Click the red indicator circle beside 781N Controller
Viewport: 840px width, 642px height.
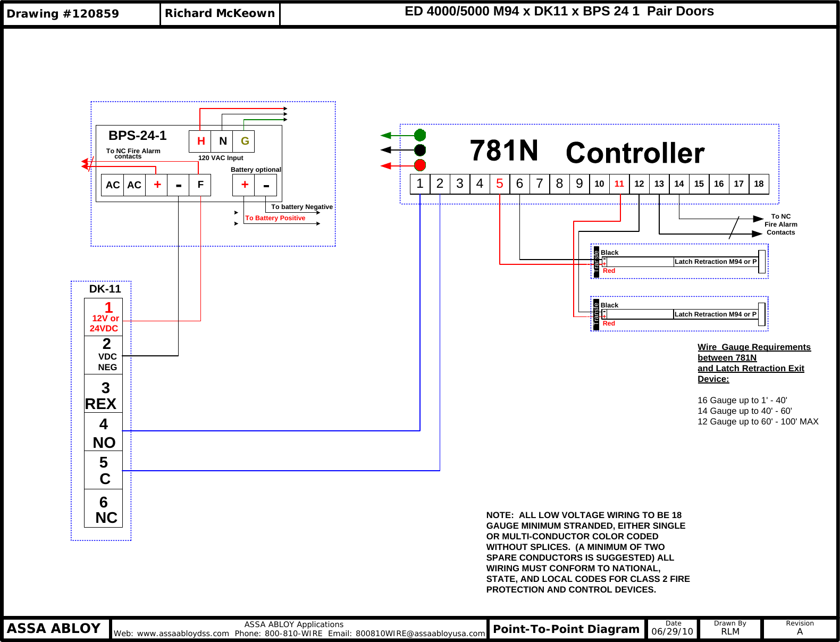420,165
